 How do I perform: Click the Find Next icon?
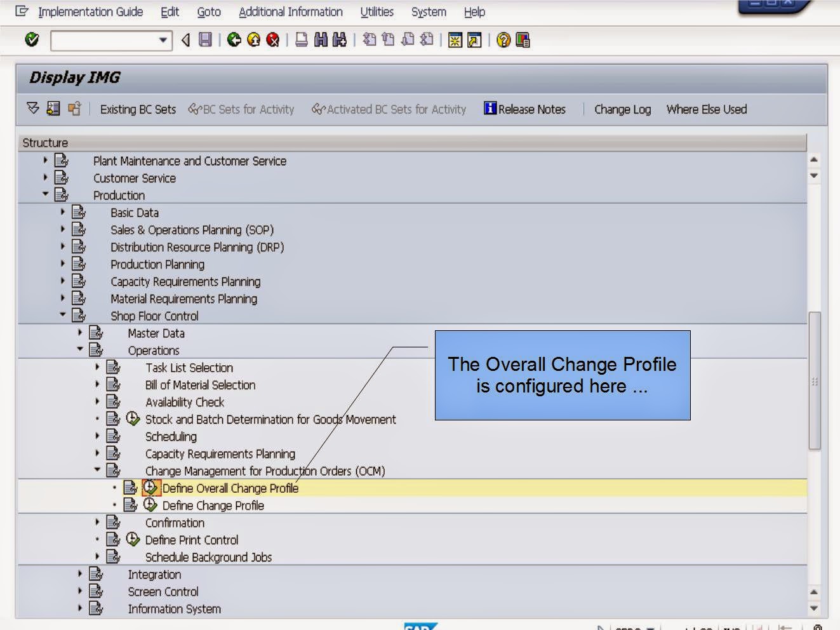coord(340,40)
